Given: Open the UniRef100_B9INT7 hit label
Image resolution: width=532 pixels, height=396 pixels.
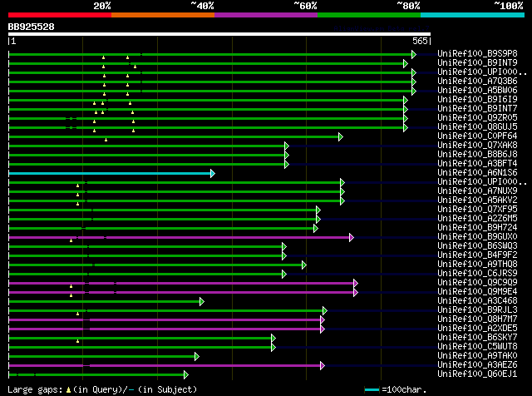Looking at the screenshot, I should (477, 109).
